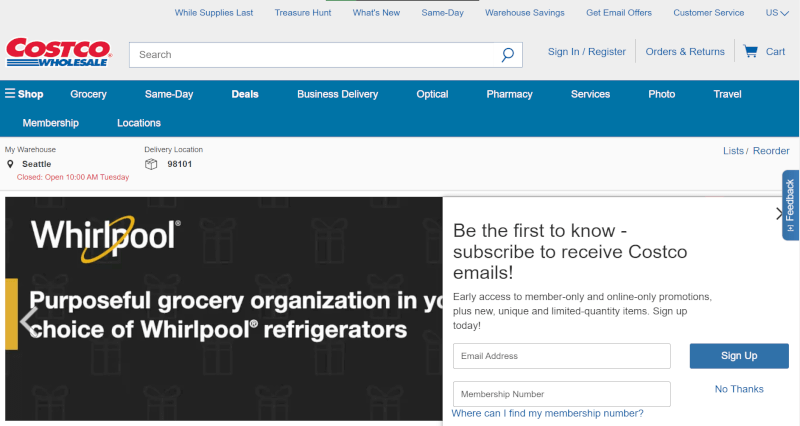The image size is (800, 426).
Task: Decline with the No Thanks link
Action: pyautogui.click(x=738, y=389)
